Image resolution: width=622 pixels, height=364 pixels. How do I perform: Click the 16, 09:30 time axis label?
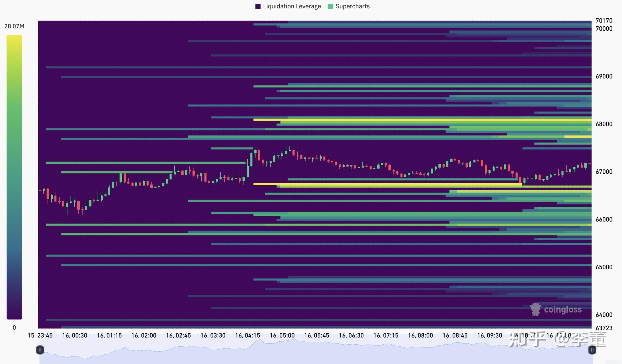point(490,335)
